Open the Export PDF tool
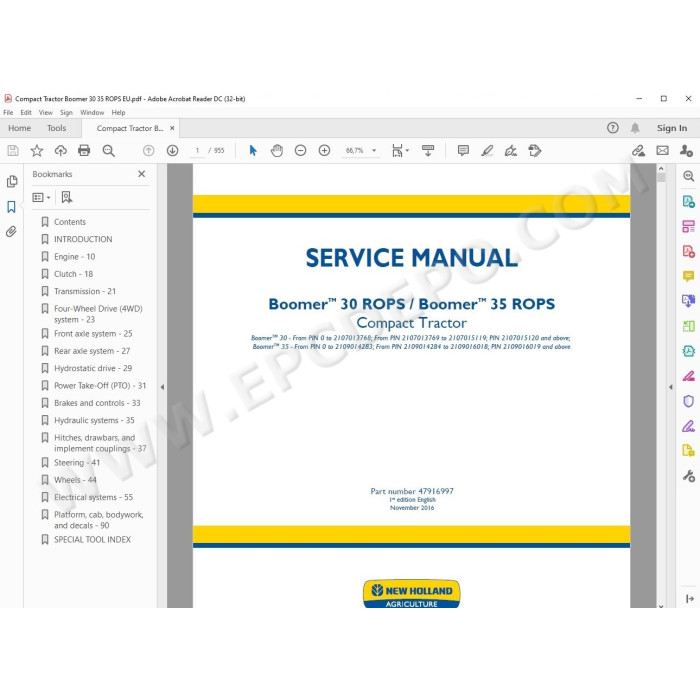 [x=688, y=201]
